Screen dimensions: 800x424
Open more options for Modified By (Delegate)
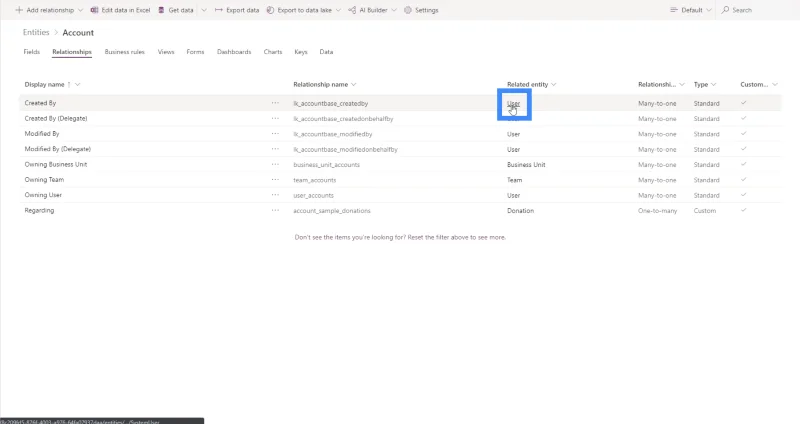click(x=276, y=149)
